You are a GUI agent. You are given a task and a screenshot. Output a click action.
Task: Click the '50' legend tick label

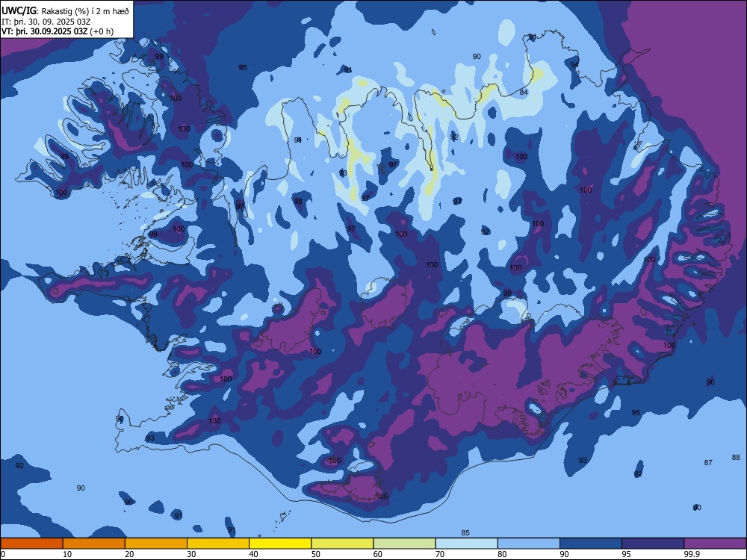[315, 554]
